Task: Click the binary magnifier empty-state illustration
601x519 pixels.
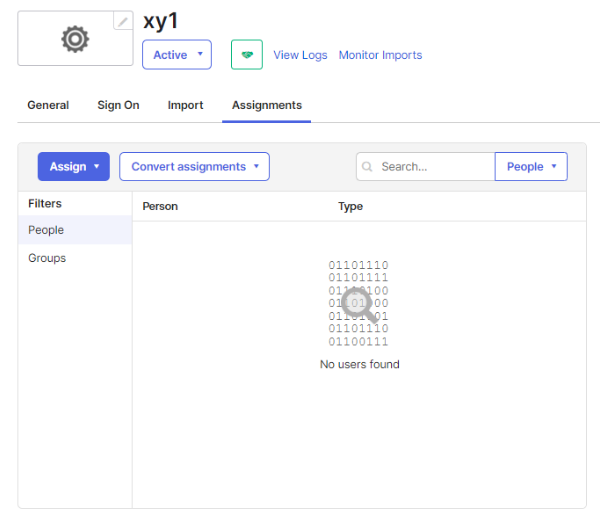Action: point(358,303)
